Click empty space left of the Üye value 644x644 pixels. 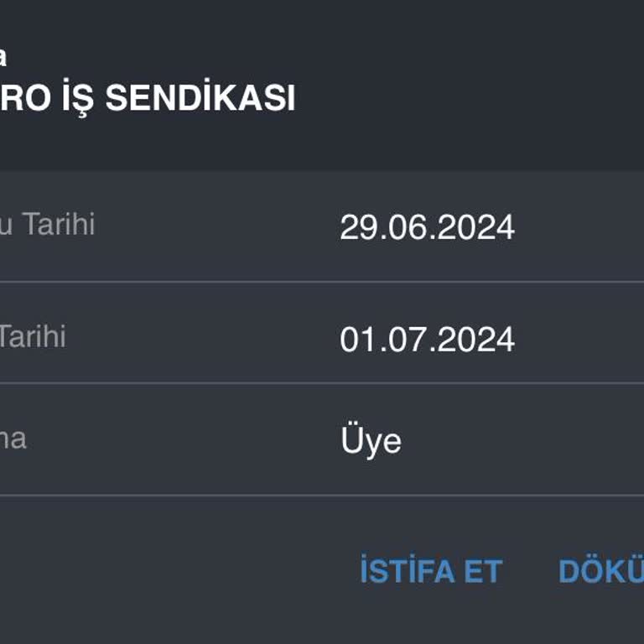[184, 441]
